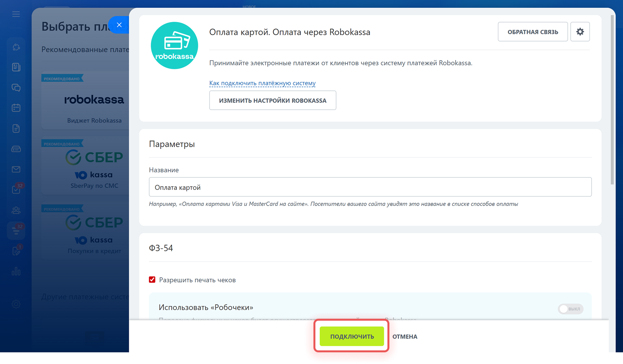The image size is (623, 364).
Task: Open the people groups icon in sidebar
Action: 16,210
